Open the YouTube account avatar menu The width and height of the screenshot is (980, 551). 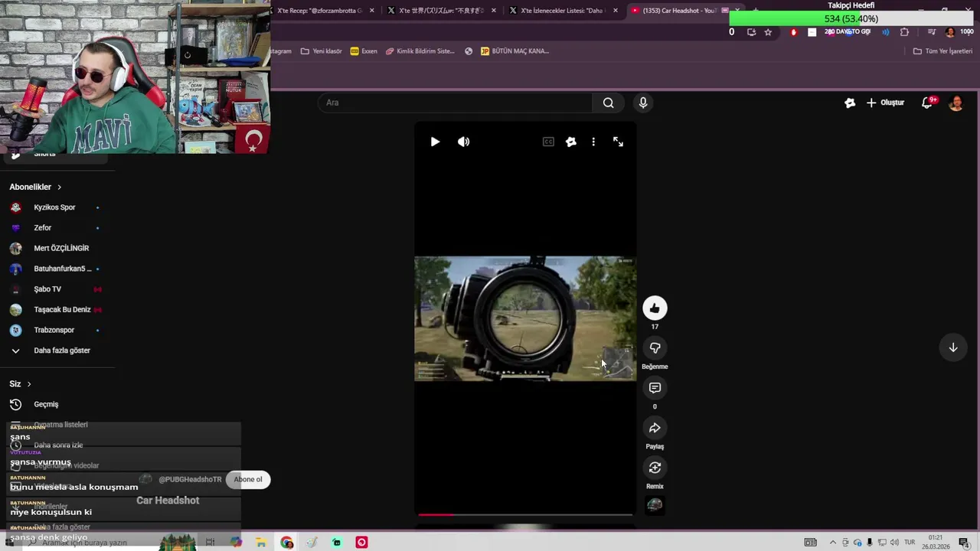pyautogui.click(x=956, y=103)
